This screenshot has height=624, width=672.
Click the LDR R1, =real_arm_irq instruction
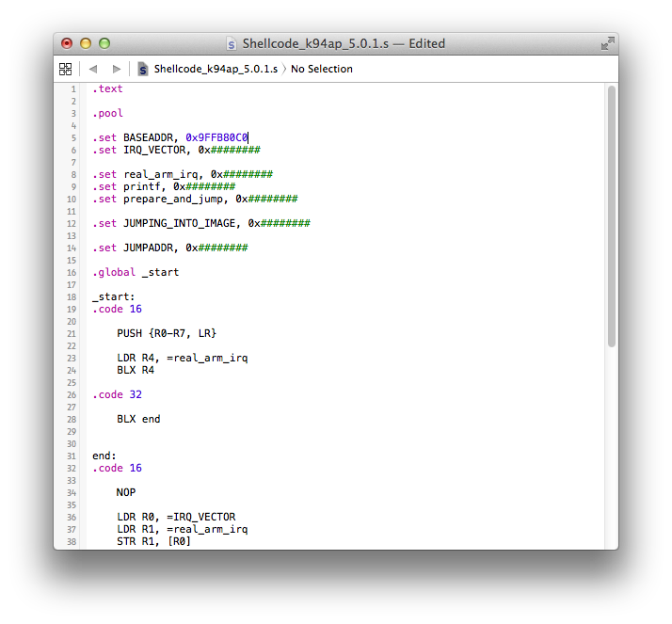(x=183, y=529)
